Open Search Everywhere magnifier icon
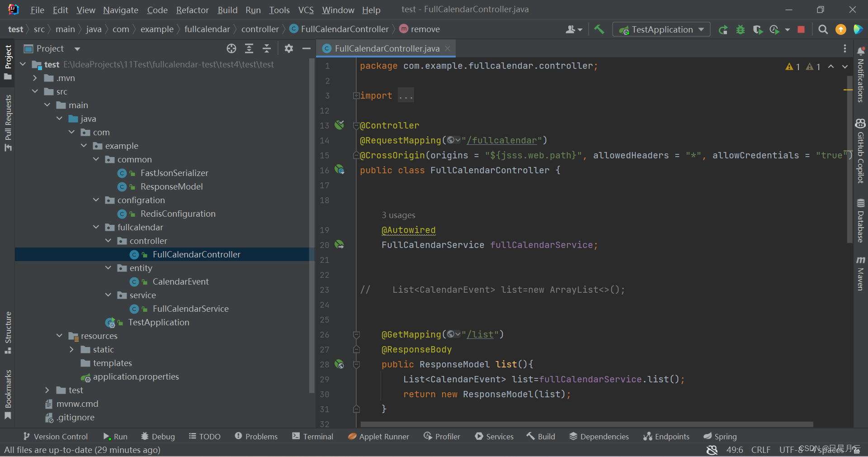This screenshot has height=457, width=868. tap(823, 29)
